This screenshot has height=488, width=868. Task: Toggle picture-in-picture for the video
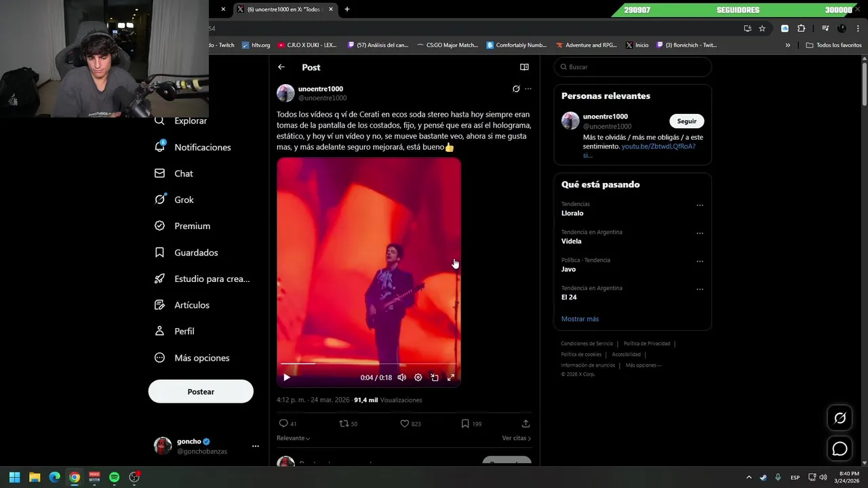pyautogui.click(x=435, y=378)
